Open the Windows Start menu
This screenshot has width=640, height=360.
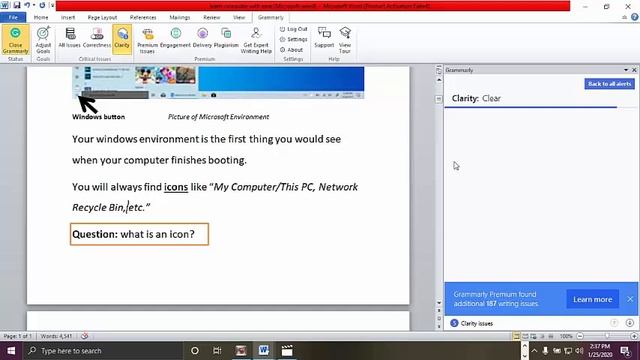click(11, 351)
